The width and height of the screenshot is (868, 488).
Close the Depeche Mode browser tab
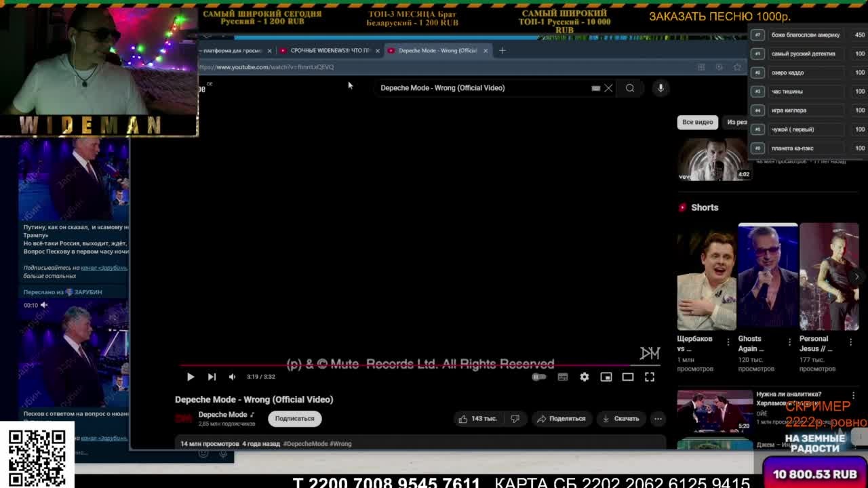point(486,51)
